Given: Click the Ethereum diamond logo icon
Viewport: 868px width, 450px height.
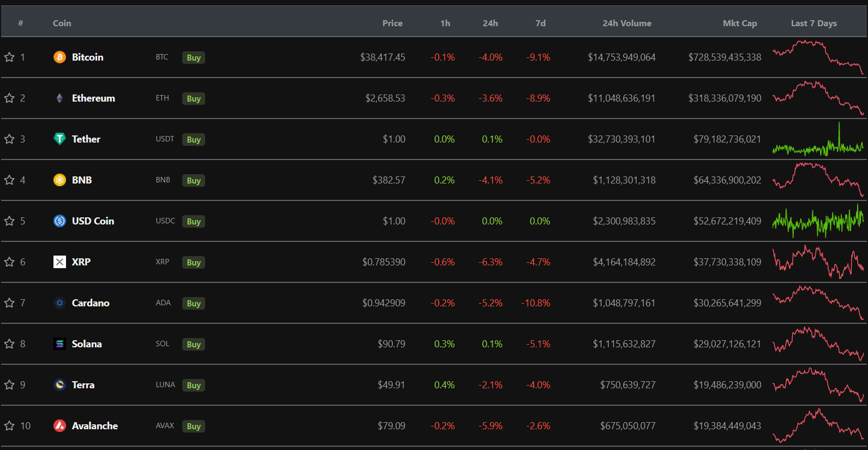Looking at the screenshot, I should click(x=59, y=98).
